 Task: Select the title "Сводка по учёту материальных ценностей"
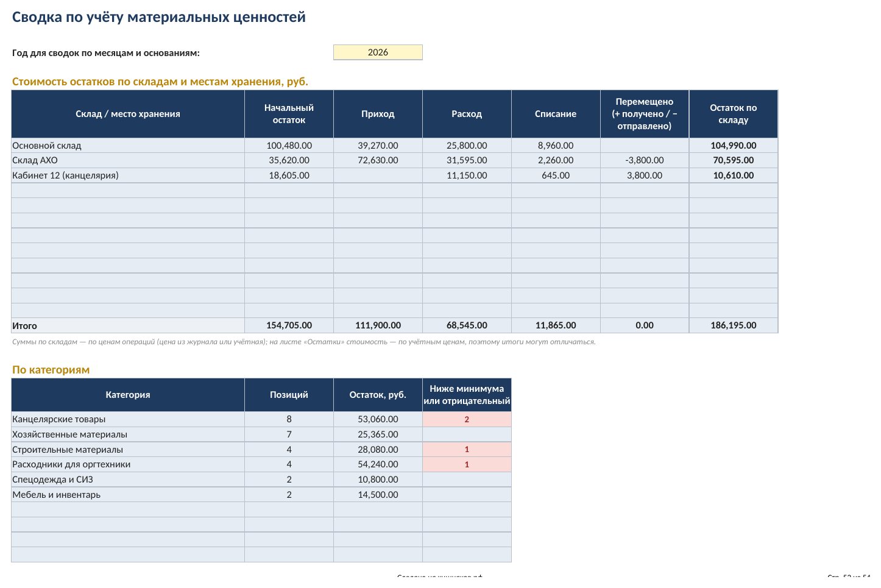point(159,17)
